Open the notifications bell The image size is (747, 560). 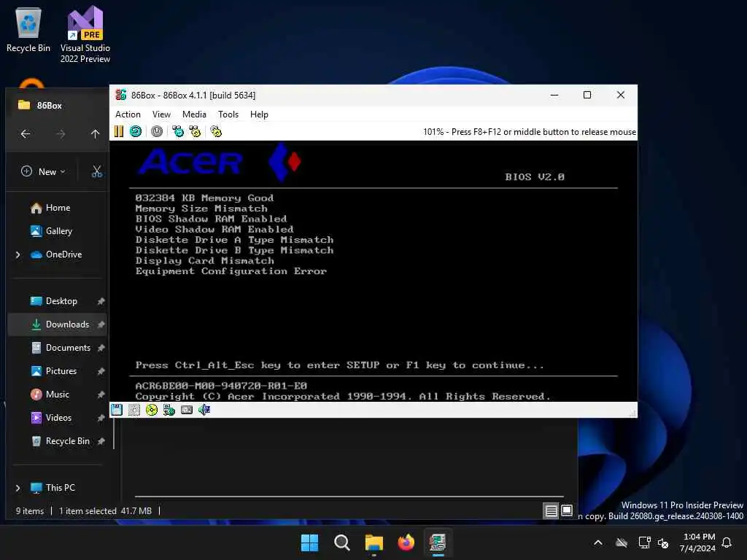(x=727, y=542)
